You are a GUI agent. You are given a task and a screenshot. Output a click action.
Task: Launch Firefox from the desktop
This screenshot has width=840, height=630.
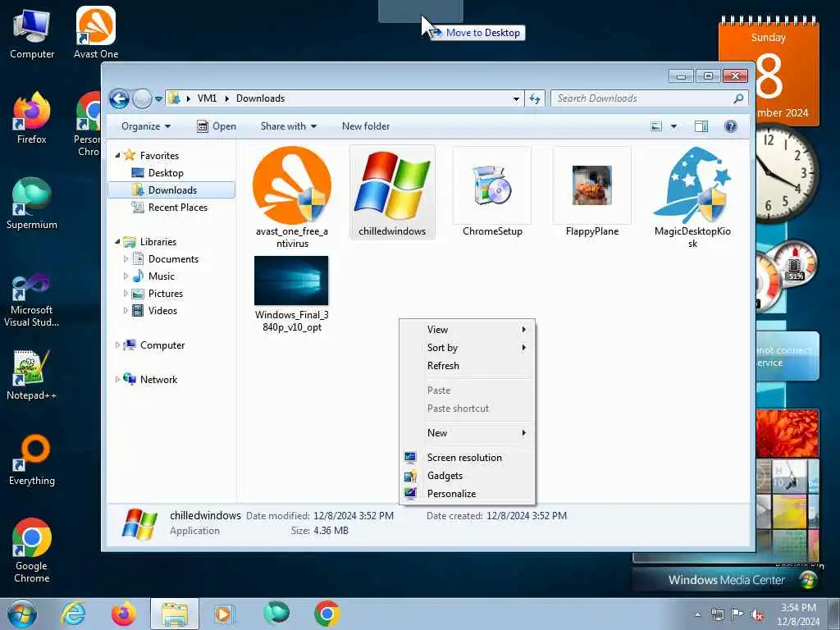32,119
